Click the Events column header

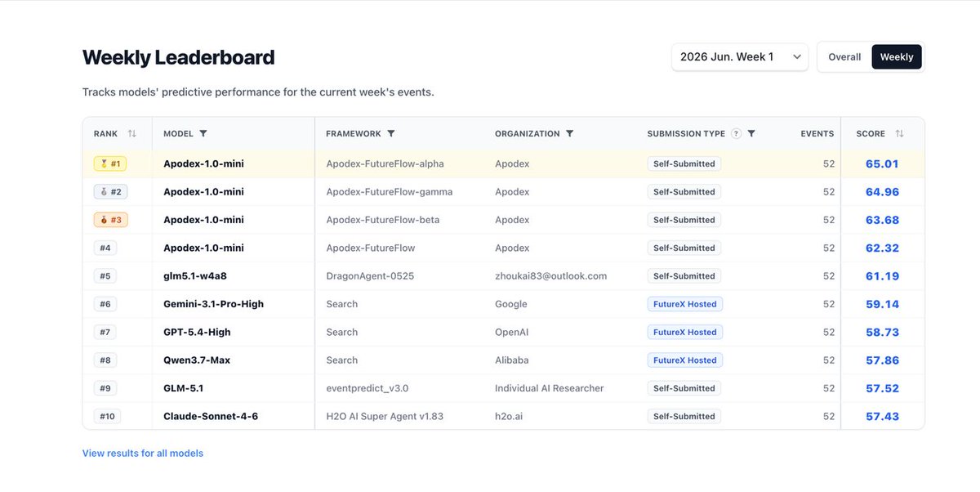817,133
